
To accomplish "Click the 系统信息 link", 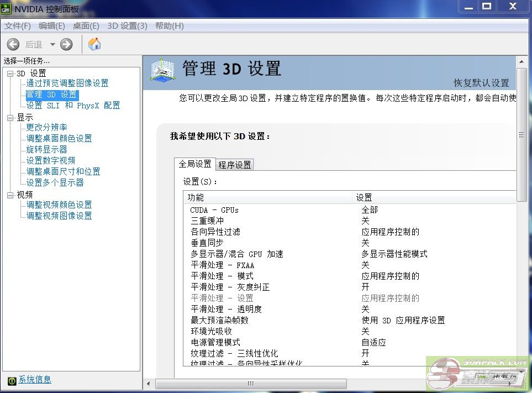I will point(35,379).
